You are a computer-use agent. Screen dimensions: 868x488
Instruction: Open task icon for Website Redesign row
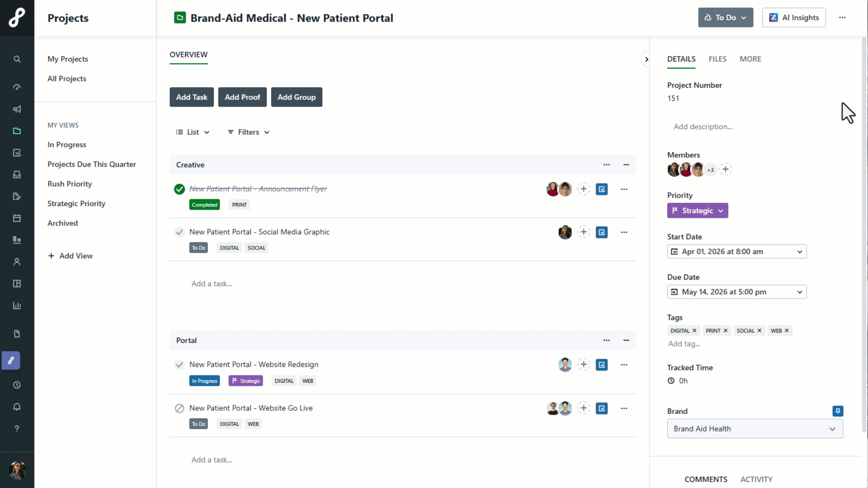(602, 365)
